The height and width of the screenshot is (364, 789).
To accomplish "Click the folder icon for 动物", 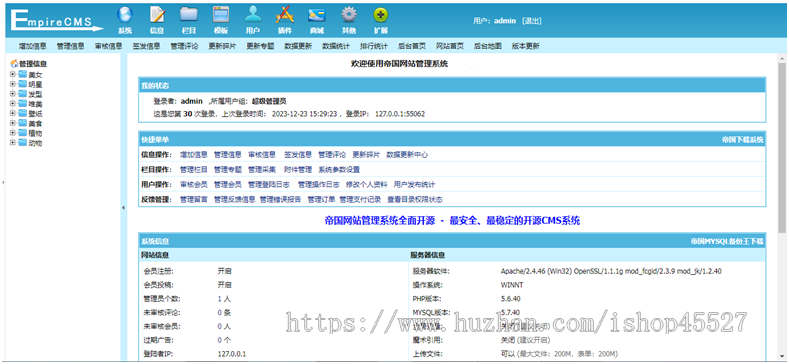I will pos(23,142).
